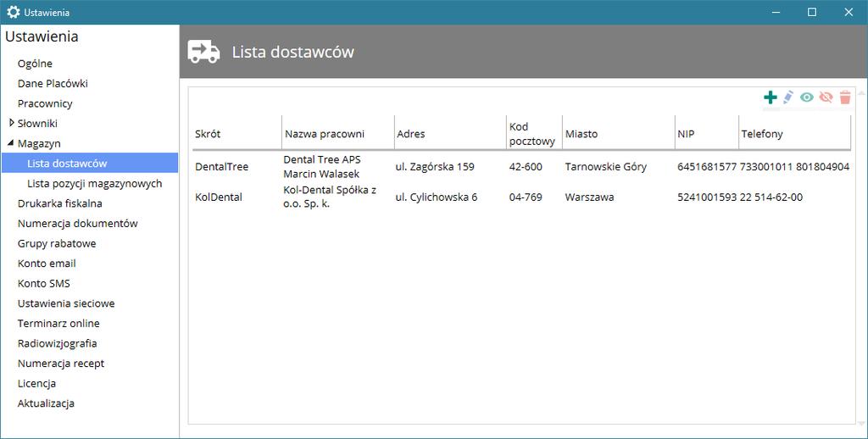Select the DentalTree supplier cell
The image size is (868, 439).
point(221,166)
